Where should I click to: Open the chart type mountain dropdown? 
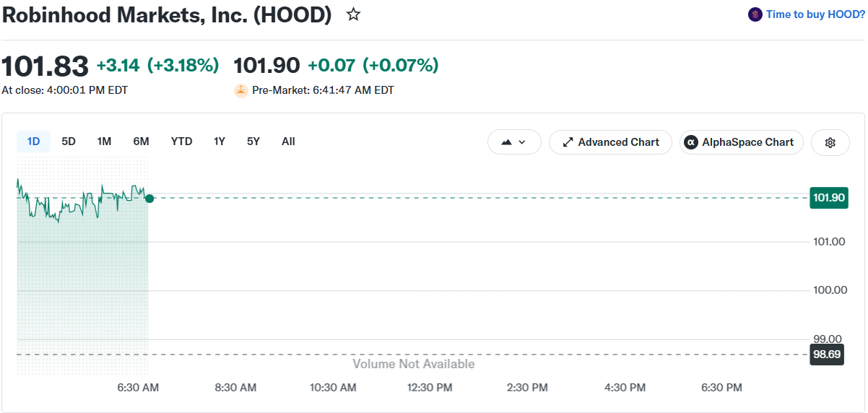click(x=514, y=142)
